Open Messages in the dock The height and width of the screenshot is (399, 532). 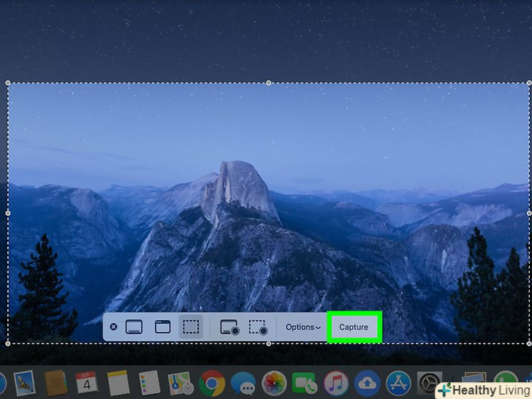coord(243,383)
